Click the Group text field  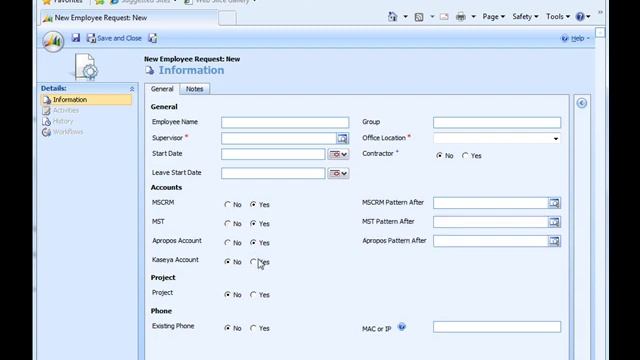[x=497, y=122]
